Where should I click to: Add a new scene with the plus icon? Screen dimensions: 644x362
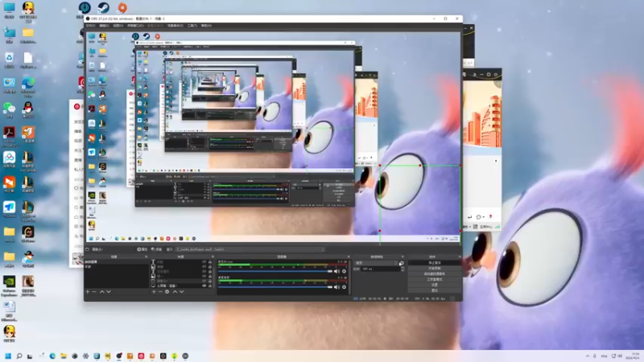(x=88, y=292)
